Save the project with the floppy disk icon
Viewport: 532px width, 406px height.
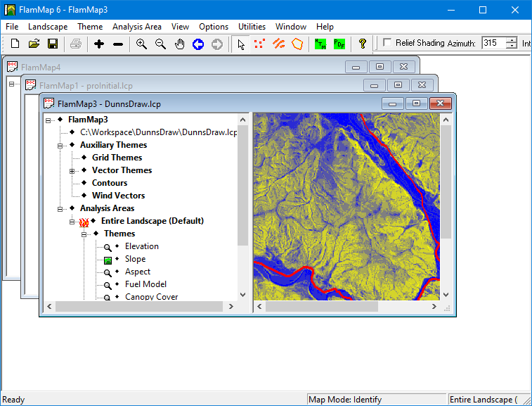(53, 44)
